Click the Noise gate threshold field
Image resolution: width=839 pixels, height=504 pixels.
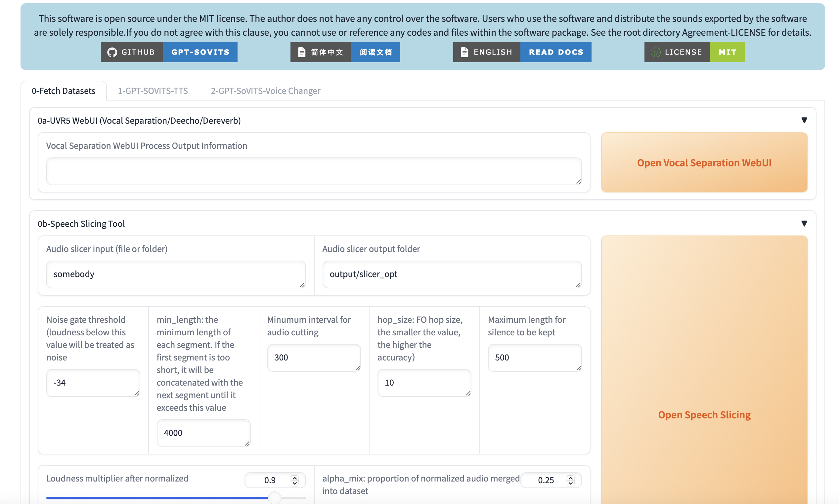coord(93,383)
